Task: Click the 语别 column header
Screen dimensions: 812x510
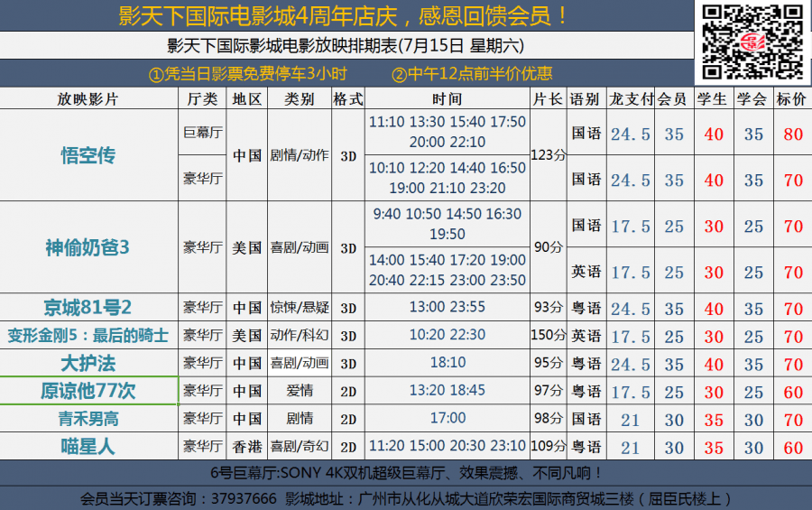Action: pyautogui.click(x=586, y=99)
